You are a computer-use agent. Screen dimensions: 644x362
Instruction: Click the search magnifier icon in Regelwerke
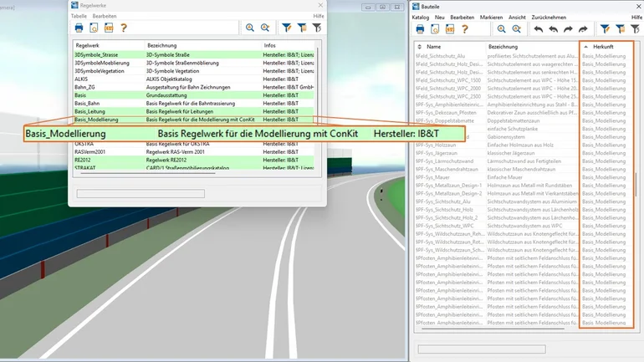point(250,28)
